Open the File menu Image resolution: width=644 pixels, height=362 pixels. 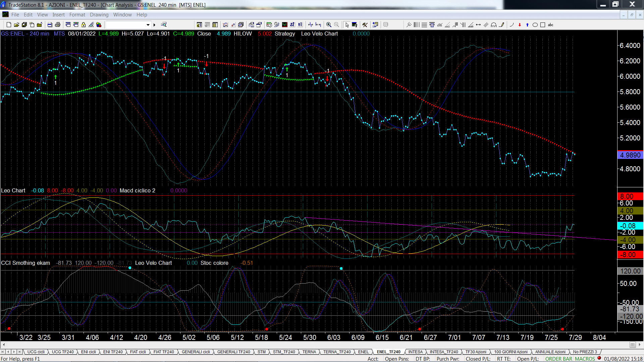click(x=15, y=14)
